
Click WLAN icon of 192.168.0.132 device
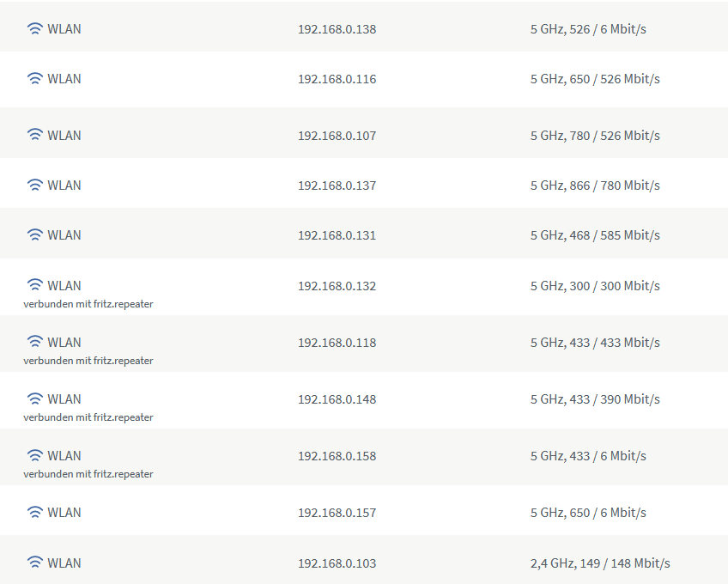coord(35,285)
